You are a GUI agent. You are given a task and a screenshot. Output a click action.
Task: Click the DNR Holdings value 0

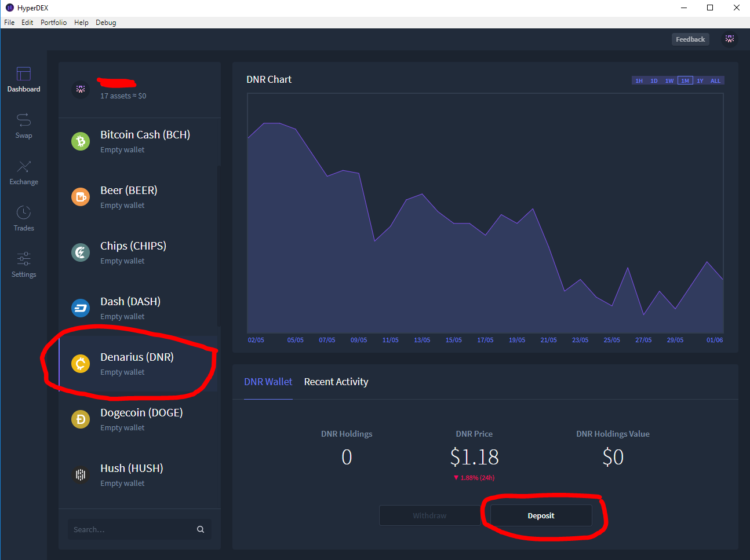click(x=347, y=457)
